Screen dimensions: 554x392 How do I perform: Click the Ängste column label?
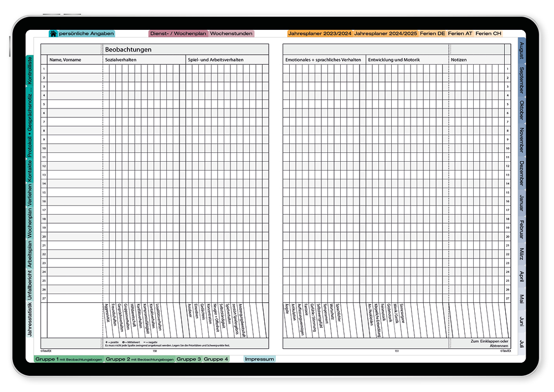pyautogui.click(x=286, y=308)
